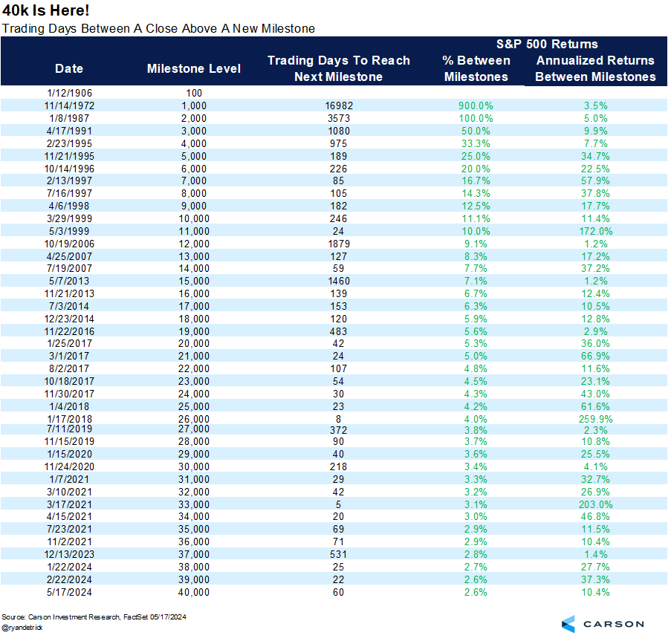Click the date 11/24/2020

(69, 466)
